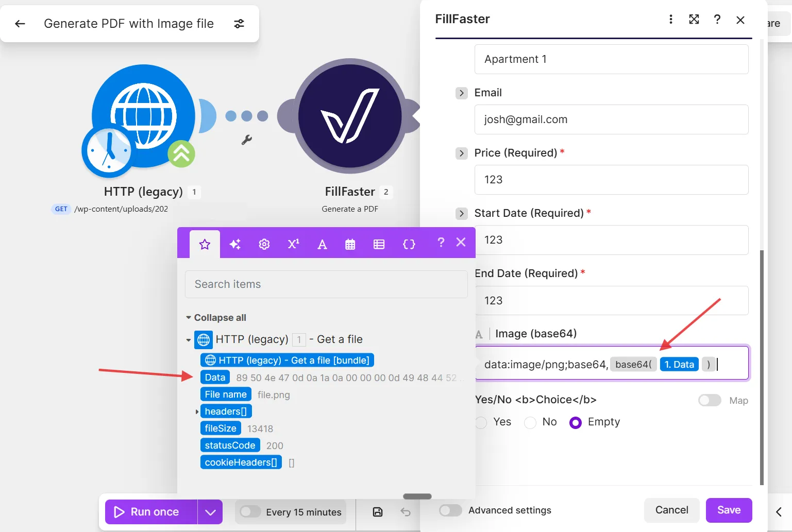Viewport: 792px width, 532px height.
Task: Close the FillFaster panel
Action: (740, 20)
